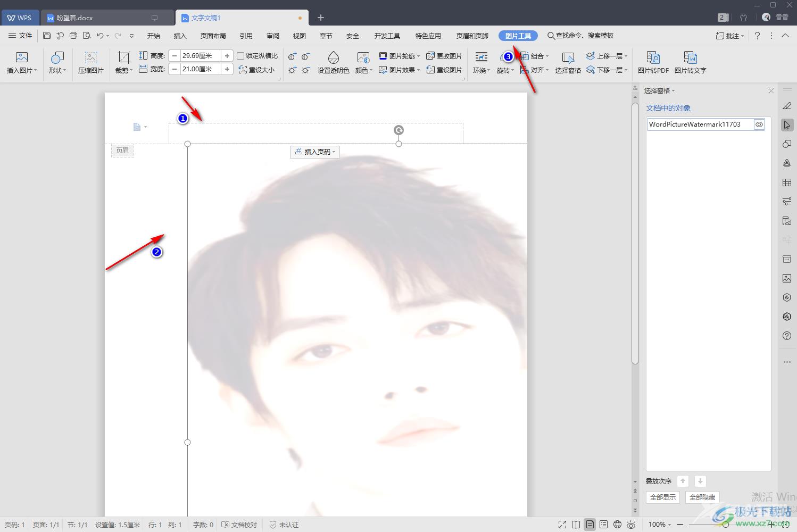Click Set Transparent Color (设置透明色)
Image resolution: width=797 pixels, height=532 pixels.
333,63
